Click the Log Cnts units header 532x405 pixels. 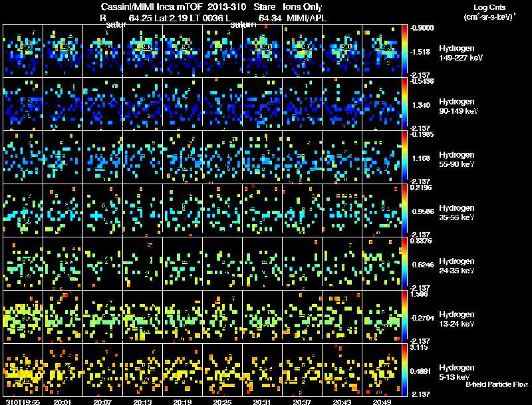tap(487, 12)
